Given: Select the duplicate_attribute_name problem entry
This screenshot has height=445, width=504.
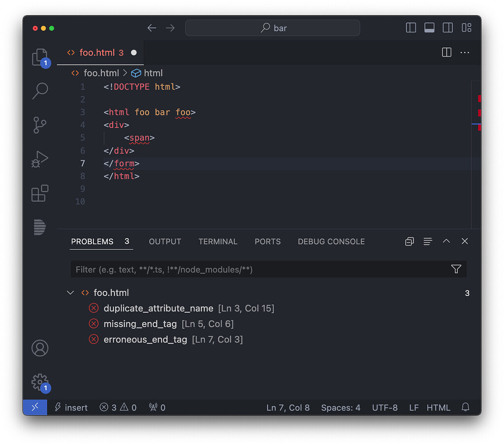Looking at the screenshot, I should (x=158, y=308).
